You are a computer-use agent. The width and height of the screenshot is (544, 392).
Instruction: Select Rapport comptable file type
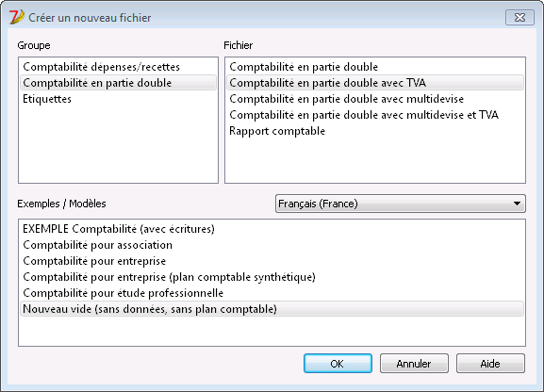pos(374,131)
